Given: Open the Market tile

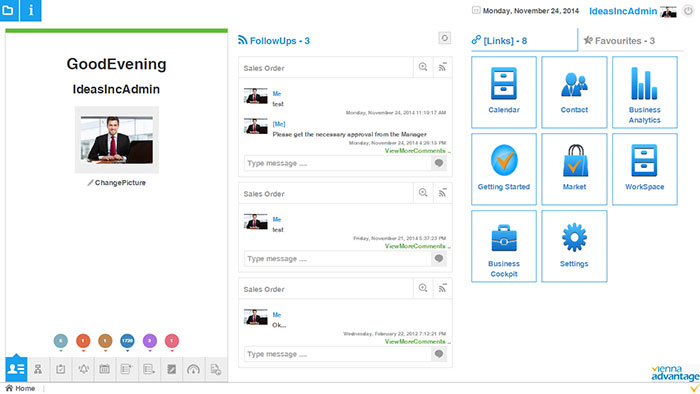Looking at the screenshot, I should pos(574,169).
